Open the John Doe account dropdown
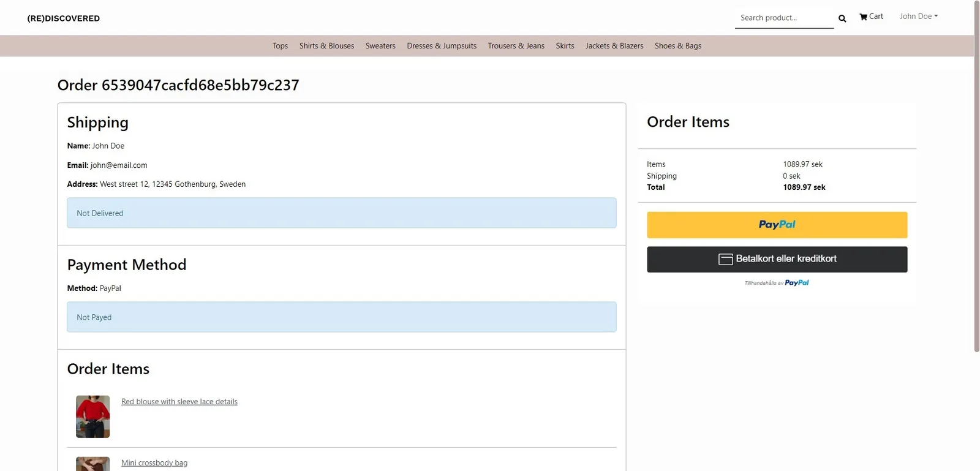Viewport: 980px width, 471px height. [919, 17]
